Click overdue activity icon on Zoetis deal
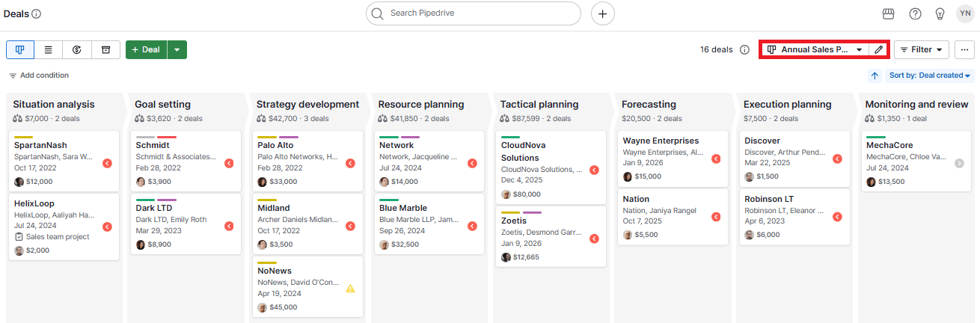 (x=594, y=239)
